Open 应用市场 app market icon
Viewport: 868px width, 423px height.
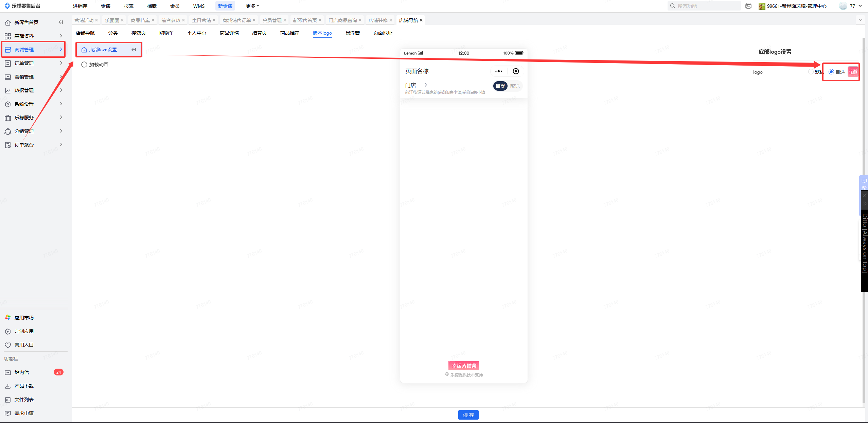(8, 318)
